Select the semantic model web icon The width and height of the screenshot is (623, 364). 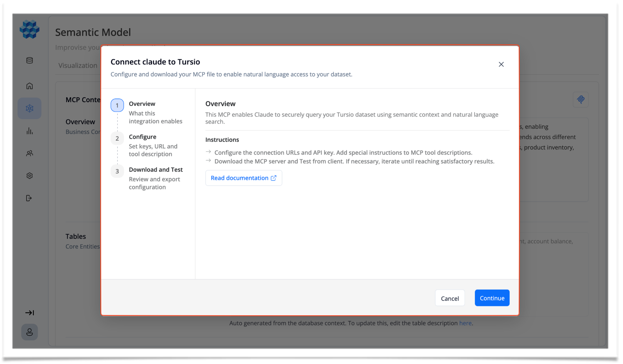click(x=29, y=108)
